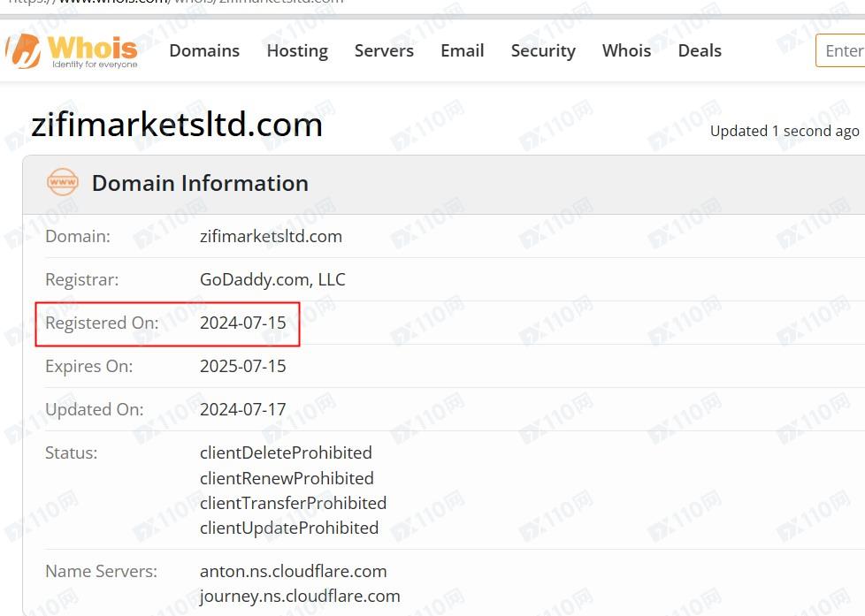Select Servers in the navigation bar

pyautogui.click(x=384, y=50)
